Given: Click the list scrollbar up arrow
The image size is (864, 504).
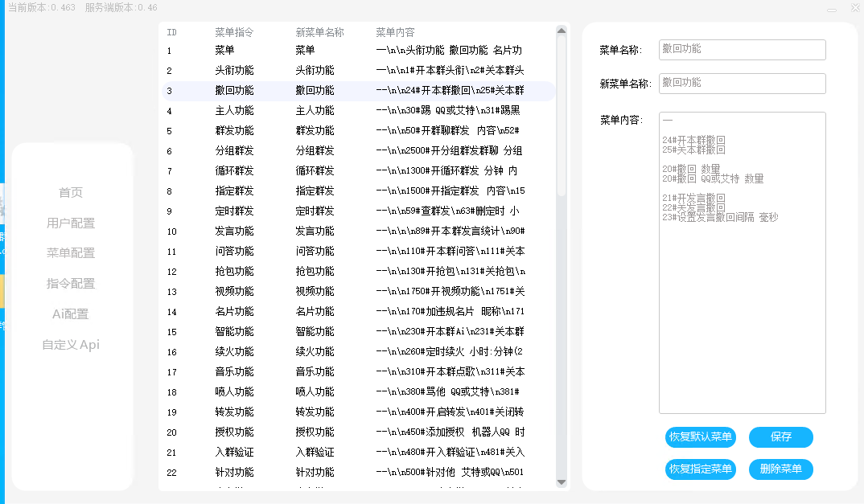Looking at the screenshot, I should tap(562, 31).
